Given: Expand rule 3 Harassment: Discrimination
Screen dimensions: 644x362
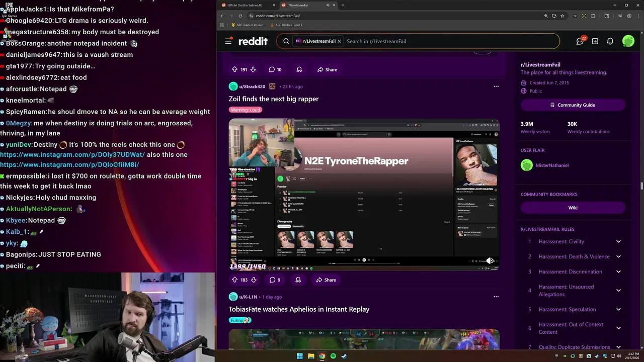Looking at the screenshot, I should click(618, 272).
